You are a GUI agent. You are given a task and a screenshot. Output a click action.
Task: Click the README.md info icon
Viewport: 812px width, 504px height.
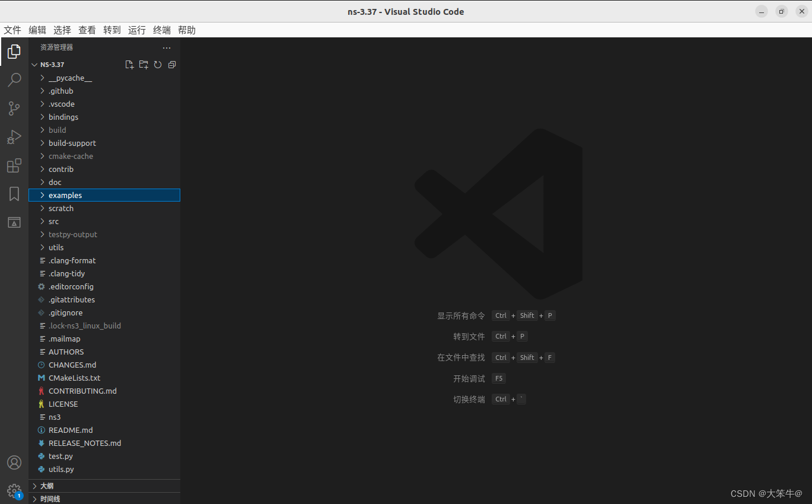click(x=42, y=430)
